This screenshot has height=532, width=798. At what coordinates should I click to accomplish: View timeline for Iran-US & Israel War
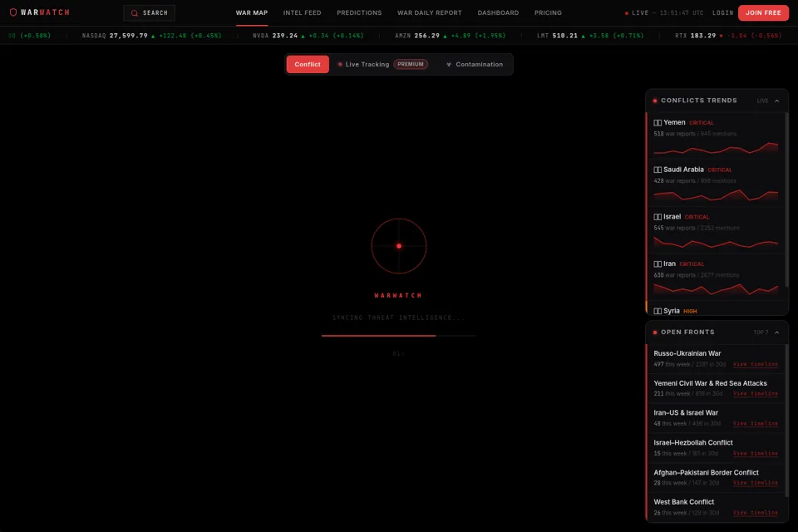(x=755, y=424)
